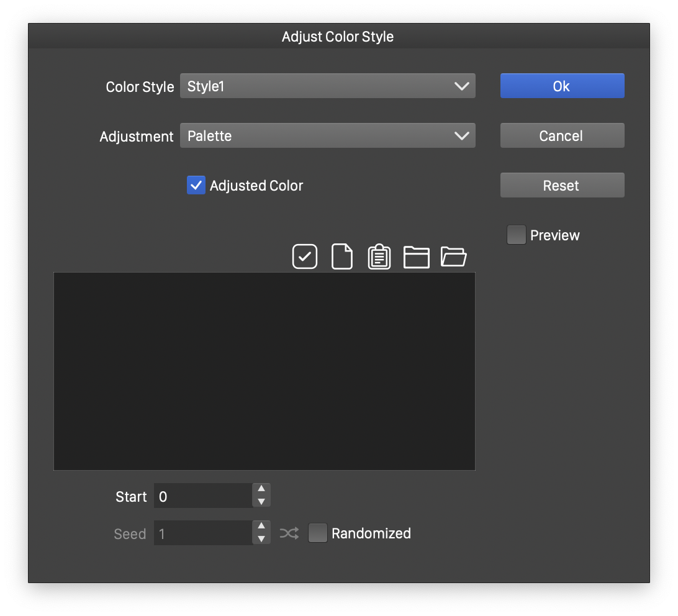Click the checkmark icon above the palette area
This screenshot has width=678, height=616.
click(x=305, y=256)
